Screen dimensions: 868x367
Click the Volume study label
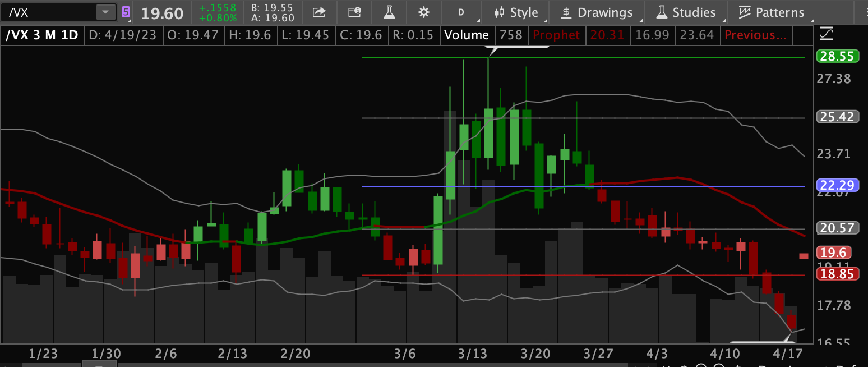[x=467, y=35]
